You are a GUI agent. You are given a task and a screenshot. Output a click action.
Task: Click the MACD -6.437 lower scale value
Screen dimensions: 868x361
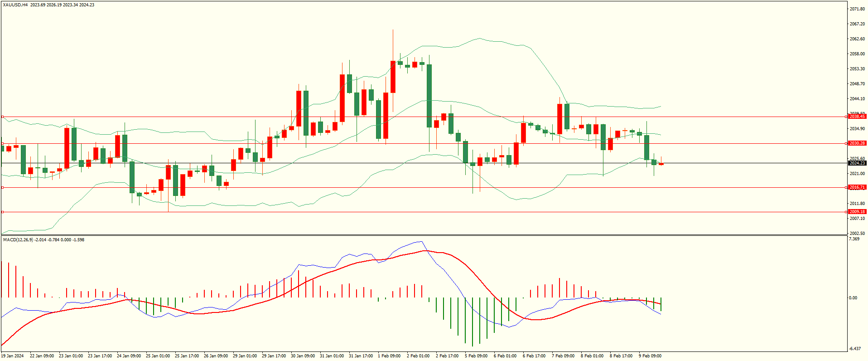(855, 349)
